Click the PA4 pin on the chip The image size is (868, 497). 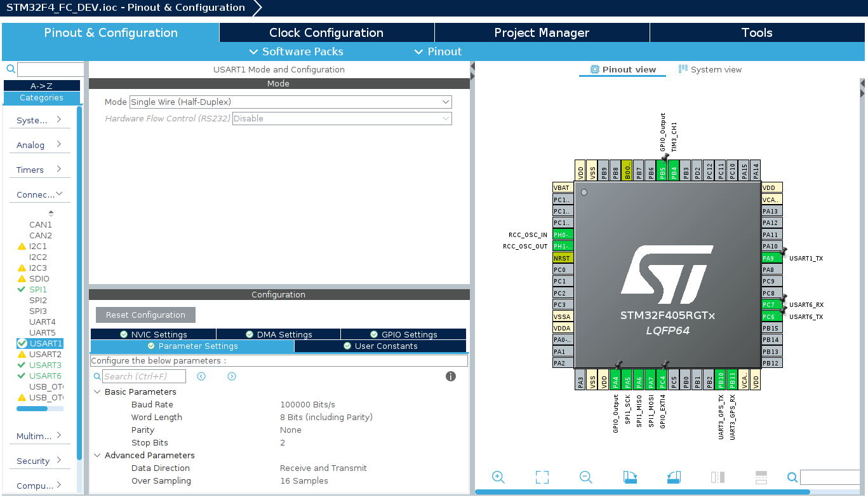(x=615, y=379)
